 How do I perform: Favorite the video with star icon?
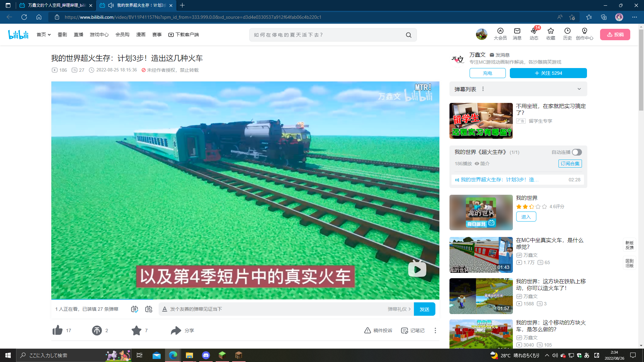pyautogui.click(x=136, y=330)
